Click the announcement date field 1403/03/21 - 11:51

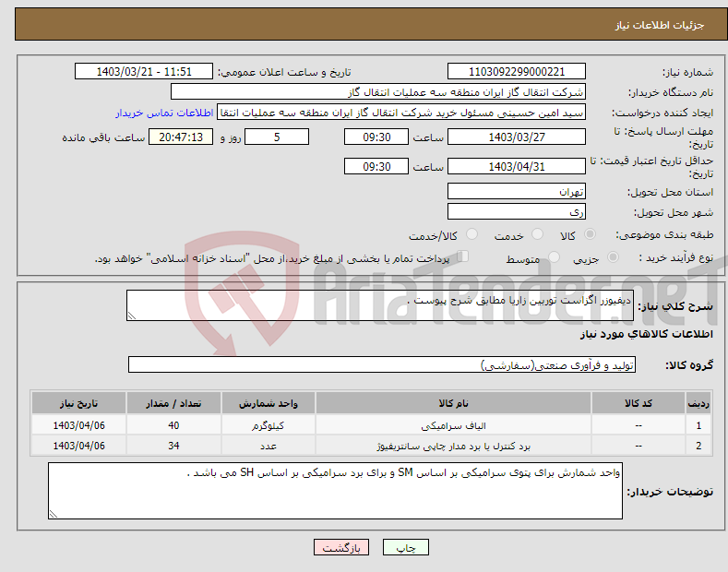(x=143, y=72)
